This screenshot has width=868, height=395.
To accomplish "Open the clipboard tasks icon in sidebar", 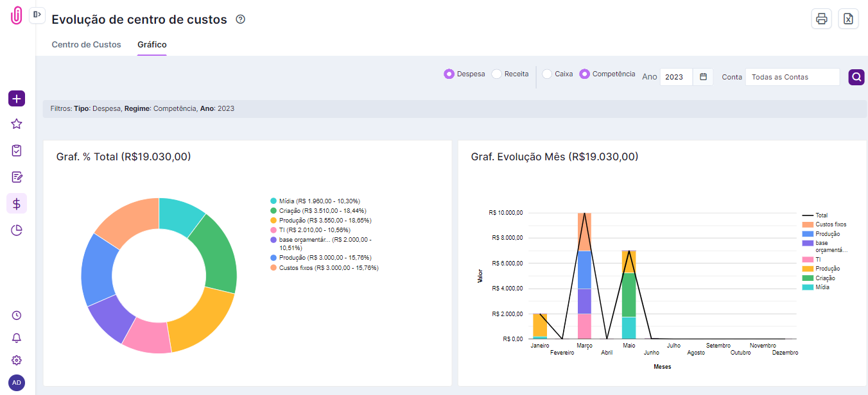I will click(17, 151).
